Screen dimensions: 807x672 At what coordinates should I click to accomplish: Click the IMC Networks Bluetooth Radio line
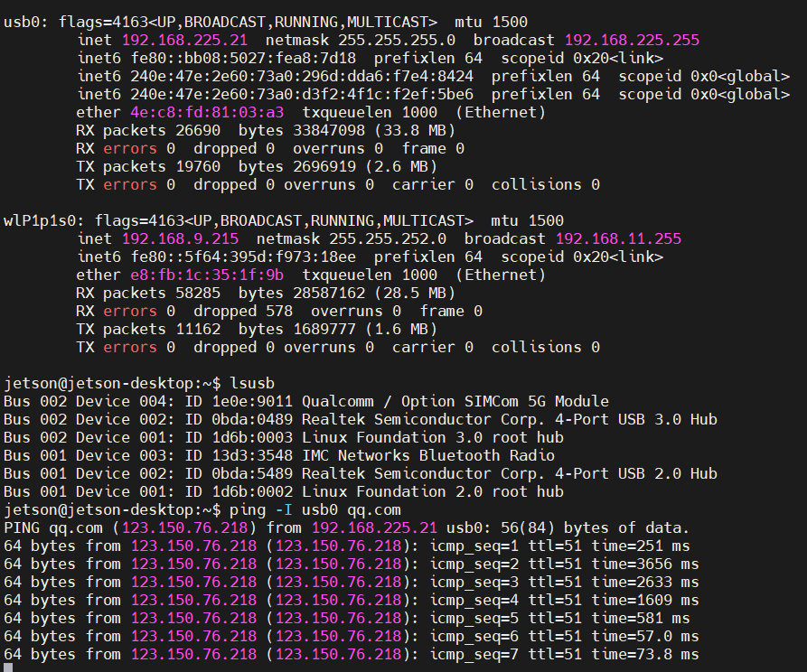point(279,455)
